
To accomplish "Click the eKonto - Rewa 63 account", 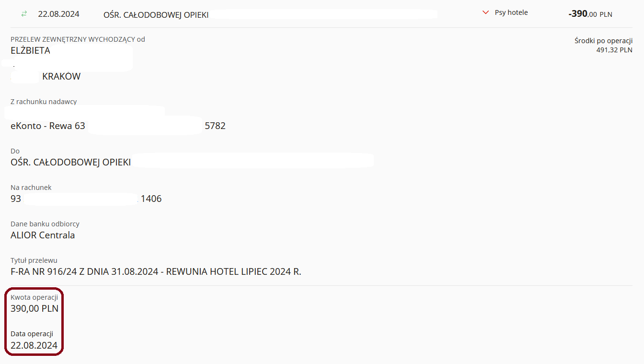I will [48, 126].
